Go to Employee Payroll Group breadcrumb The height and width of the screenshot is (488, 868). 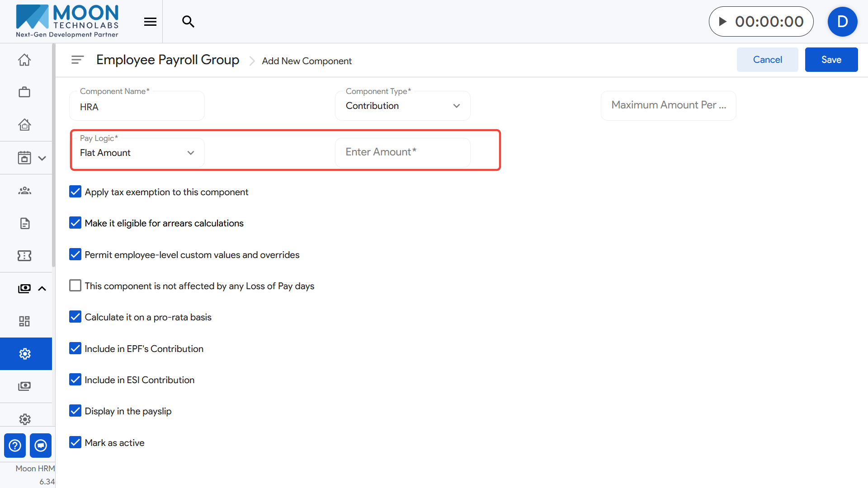168,60
